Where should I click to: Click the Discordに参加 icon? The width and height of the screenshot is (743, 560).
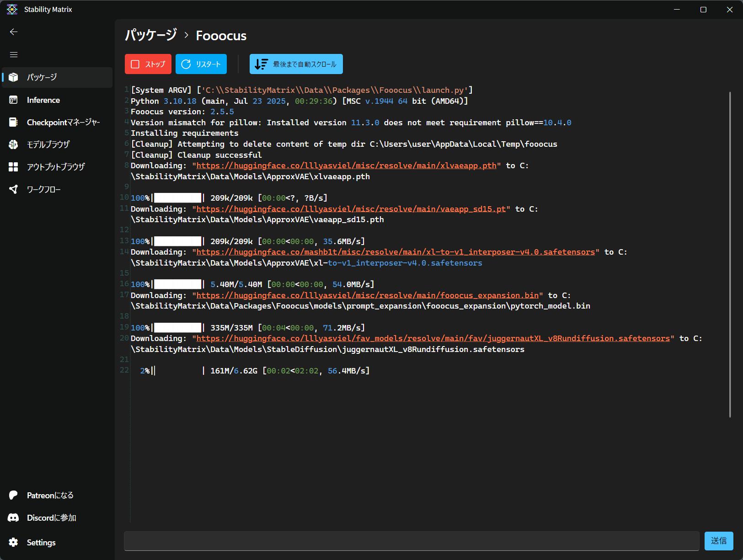[x=13, y=517]
